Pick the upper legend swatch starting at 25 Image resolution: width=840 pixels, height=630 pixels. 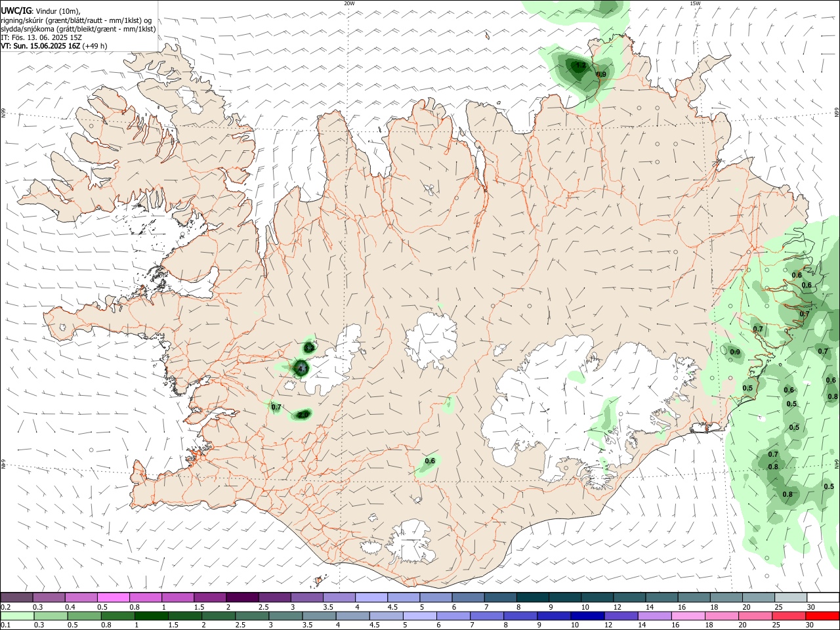pyautogui.click(x=789, y=597)
